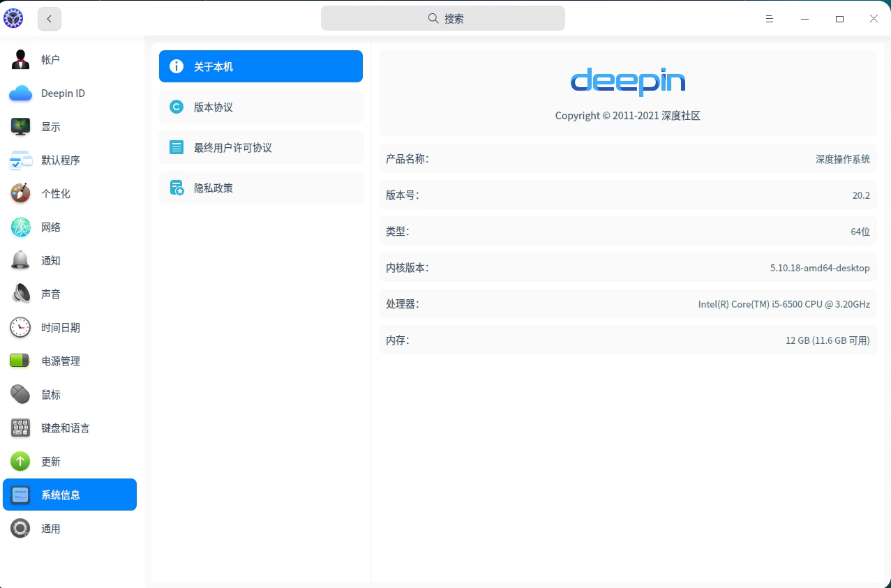Viewport: 891px width, 588px height.
Task: Open the 通知 notification bell icon
Action: (x=20, y=261)
